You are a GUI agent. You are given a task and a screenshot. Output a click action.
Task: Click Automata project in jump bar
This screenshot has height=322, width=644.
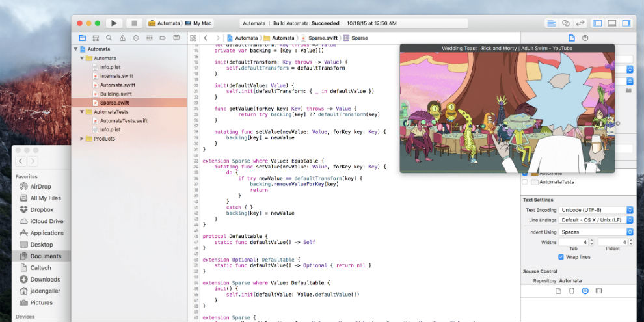243,38
